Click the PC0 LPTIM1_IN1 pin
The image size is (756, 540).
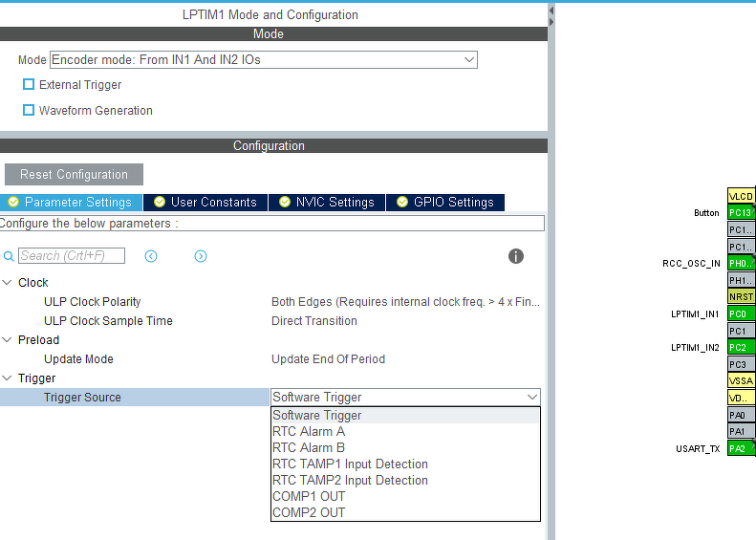pos(741,313)
